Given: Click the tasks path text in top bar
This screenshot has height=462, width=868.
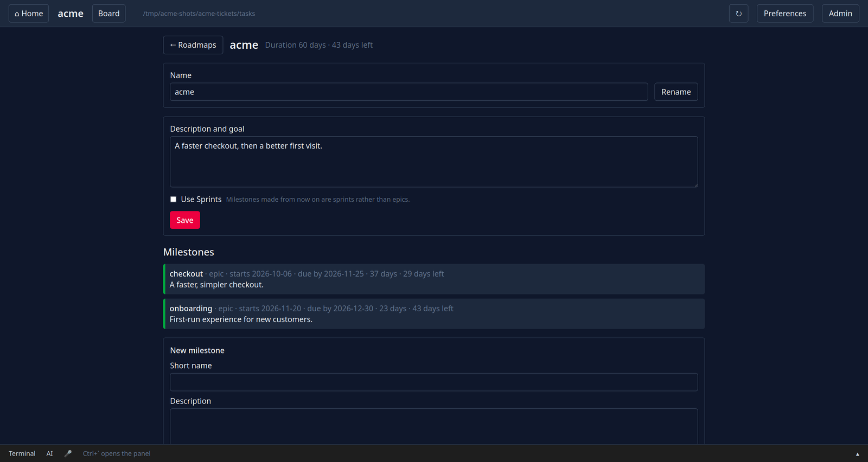Looking at the screenshot, I should coord(199,14).
